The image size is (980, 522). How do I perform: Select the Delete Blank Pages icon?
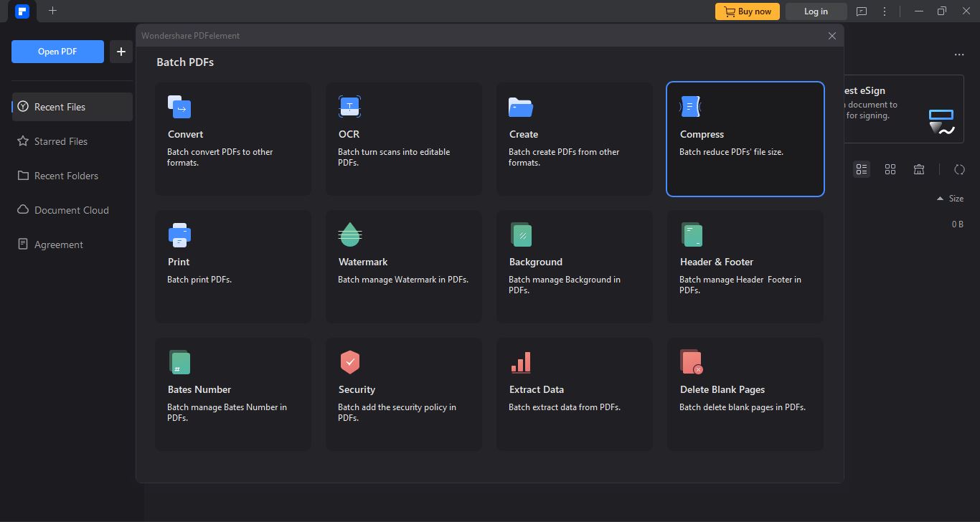pyautogui.click(x=692, y=363)
